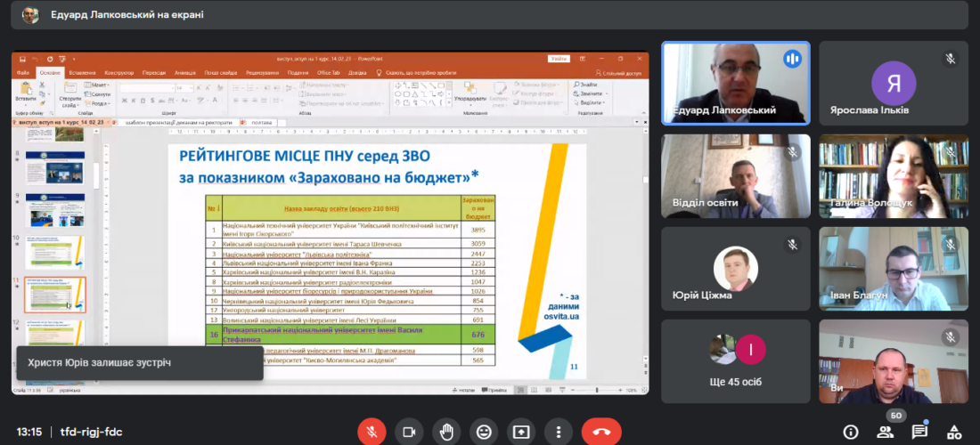
Task: Open the more options three-dot menu
Action: pyautogui.click(x=559, y=432)
